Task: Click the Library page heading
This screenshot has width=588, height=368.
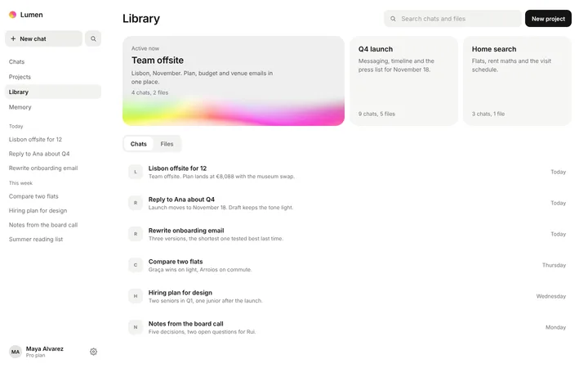Action: [141, 18]
